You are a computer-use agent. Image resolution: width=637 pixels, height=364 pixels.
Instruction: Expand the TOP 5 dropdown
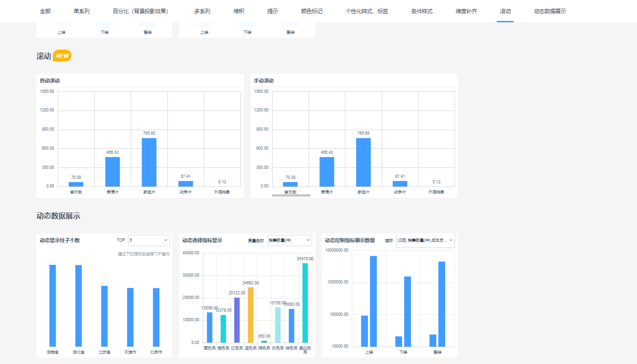[x=149, y=240]
